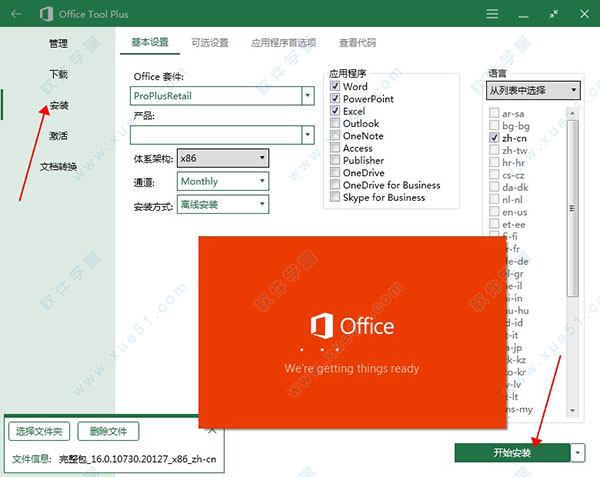This screenshot has height=477, width=600.
Task: Click the Office Tool Plus logo icon
Action: point(47,14)
